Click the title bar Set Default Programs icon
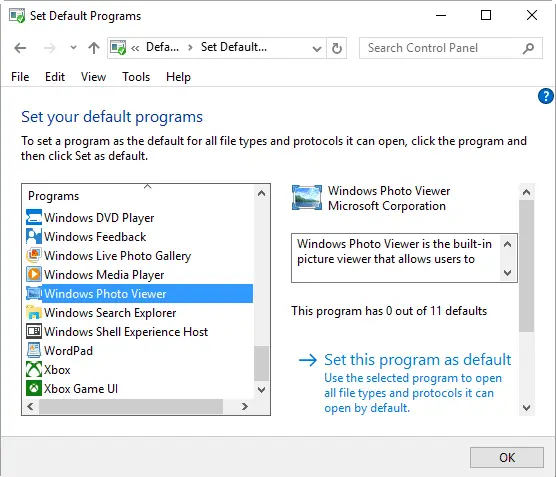This screenshot has height=477, width=556. click(17, 16)
